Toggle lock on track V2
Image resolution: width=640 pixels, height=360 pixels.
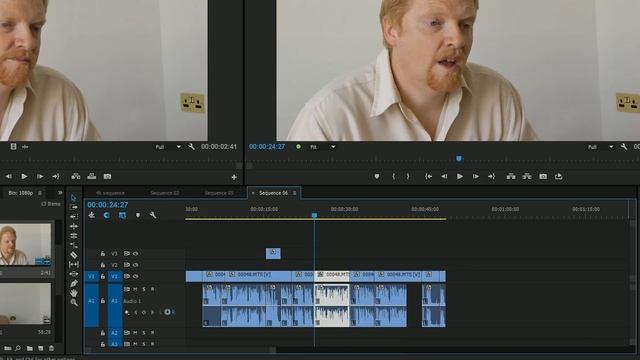103,265
